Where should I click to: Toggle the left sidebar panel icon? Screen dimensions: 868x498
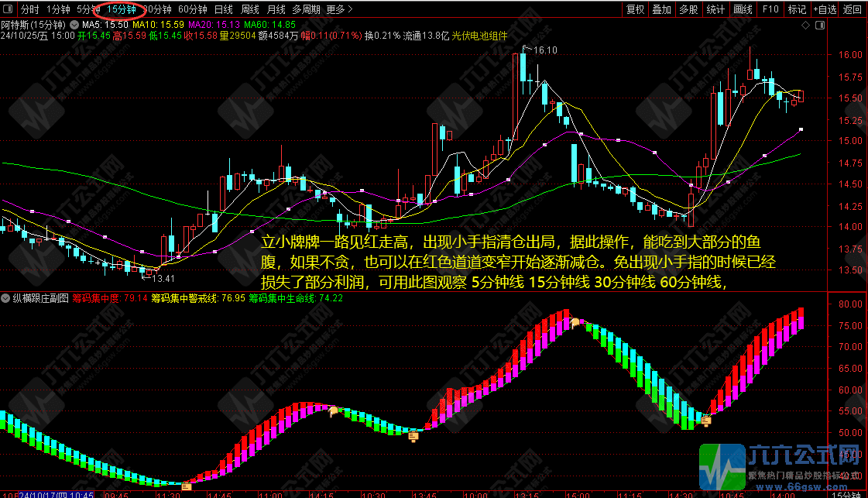9,9
